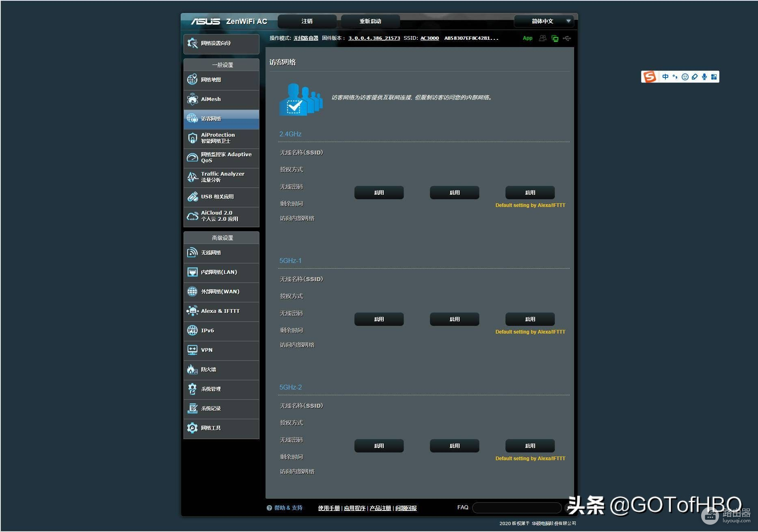This screenshot has height=532, width=758.
Task: Click the reboot (重新启动) button
Action: [x=370, y=21]
